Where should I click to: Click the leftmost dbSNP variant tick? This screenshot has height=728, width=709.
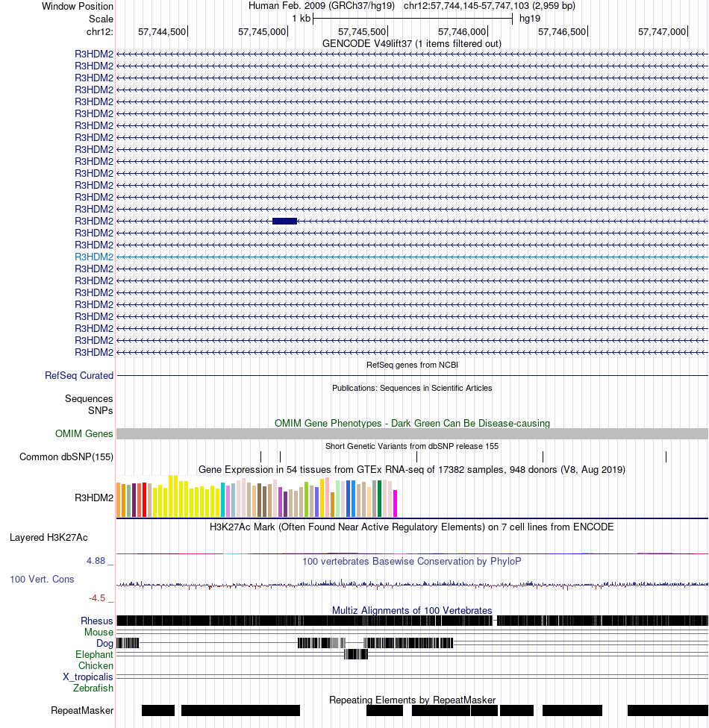(x=260, y=456)
